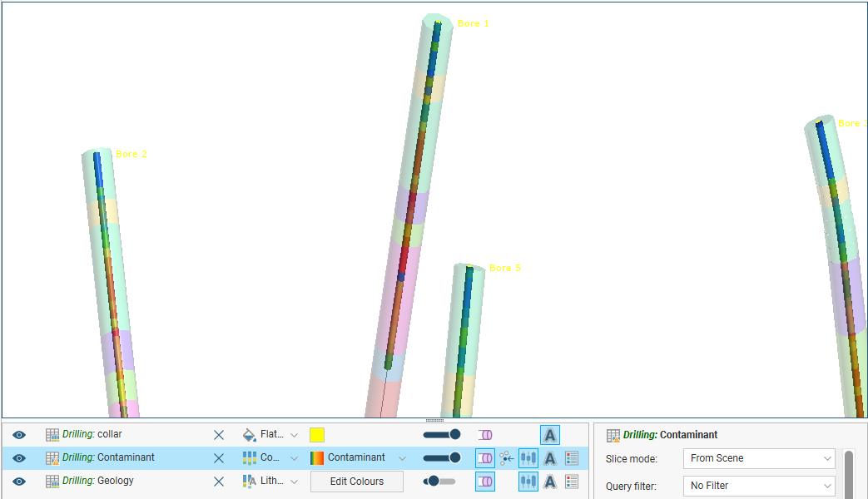Hide the Drilling: Geology layer via eye icon
Image resolution: width=868 pixels, height=499 pixels.
click(x=19, y=482)
